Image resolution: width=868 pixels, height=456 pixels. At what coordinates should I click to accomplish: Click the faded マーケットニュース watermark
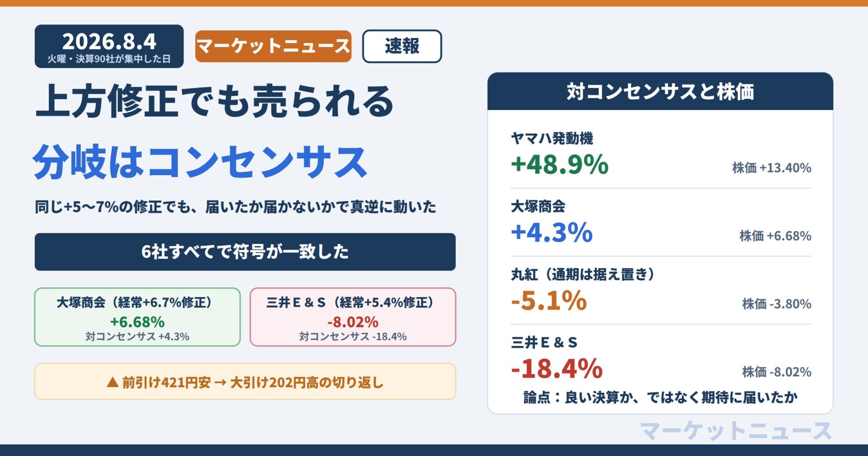736,431
